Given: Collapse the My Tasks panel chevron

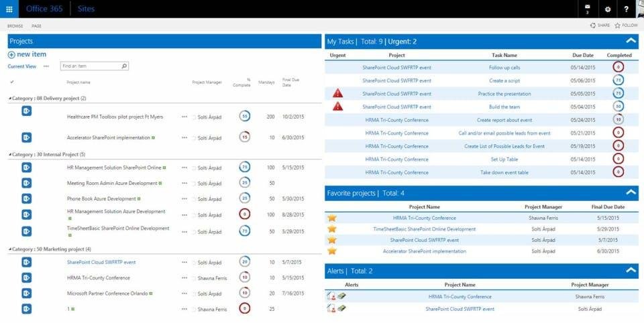Looking at the screenshot, I should pyautogui.click(x=631, y=41).
